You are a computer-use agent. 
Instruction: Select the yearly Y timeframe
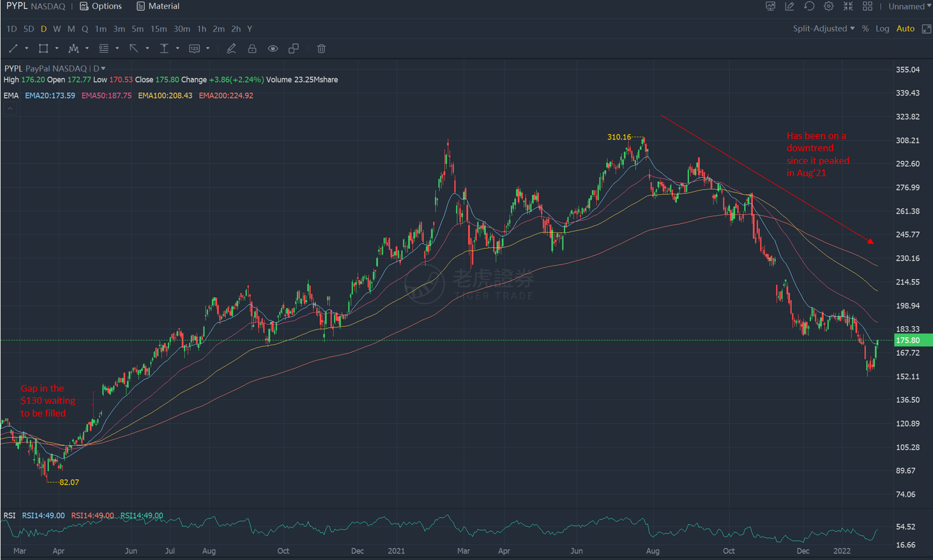click(x=250, y=29)
